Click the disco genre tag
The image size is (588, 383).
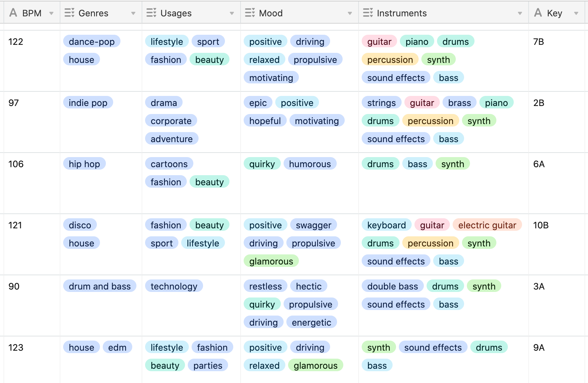click(80, 225)
